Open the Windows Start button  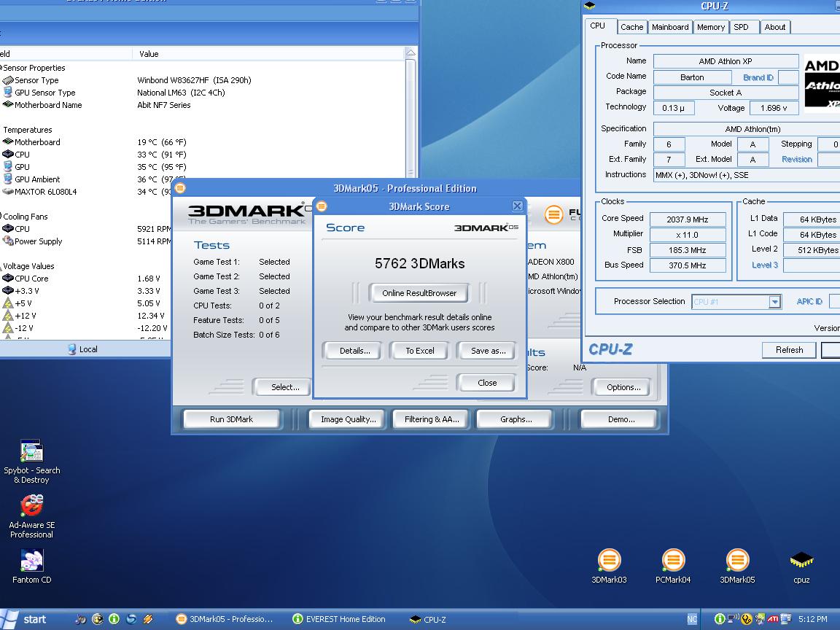coord(26,619)
